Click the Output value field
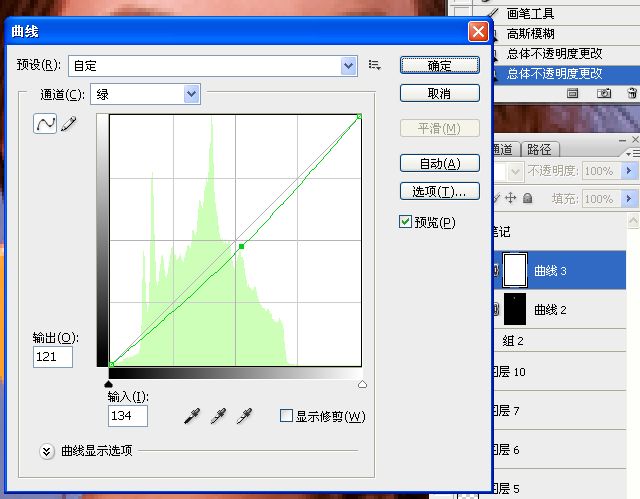Image resolution: width=640 pixels, height=499 pixels. (53, 357)
